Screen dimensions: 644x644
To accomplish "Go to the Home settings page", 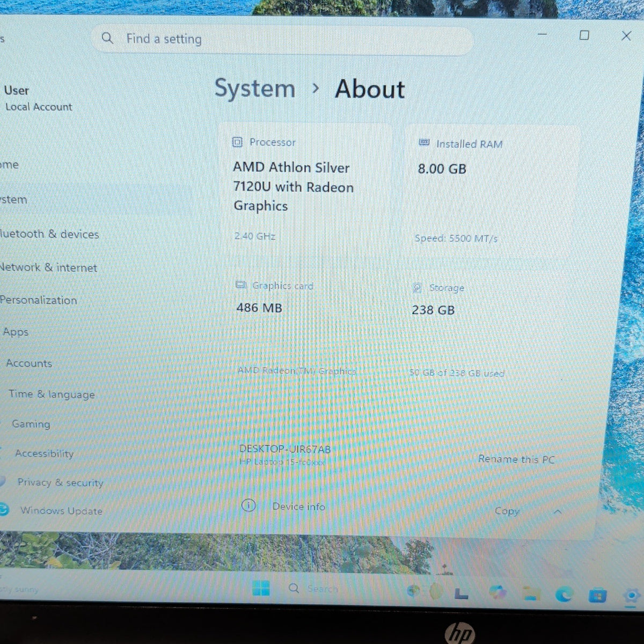I will click(x=9, y=165).
